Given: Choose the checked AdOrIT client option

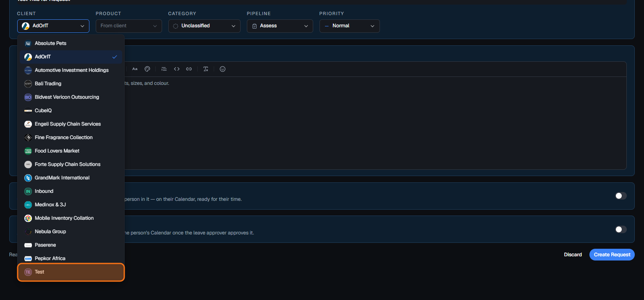Looking at the screenshot, I should pyautogui.click(x=71, y=57).
